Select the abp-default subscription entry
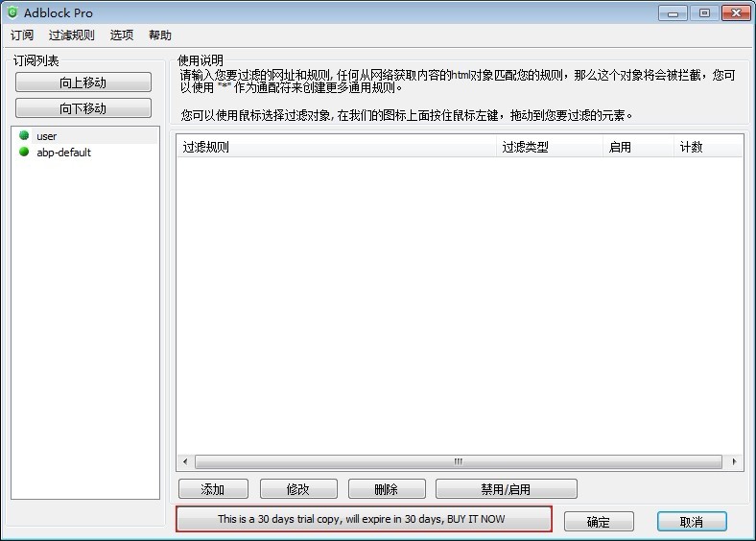756x541 pixels. pos(63,152)
